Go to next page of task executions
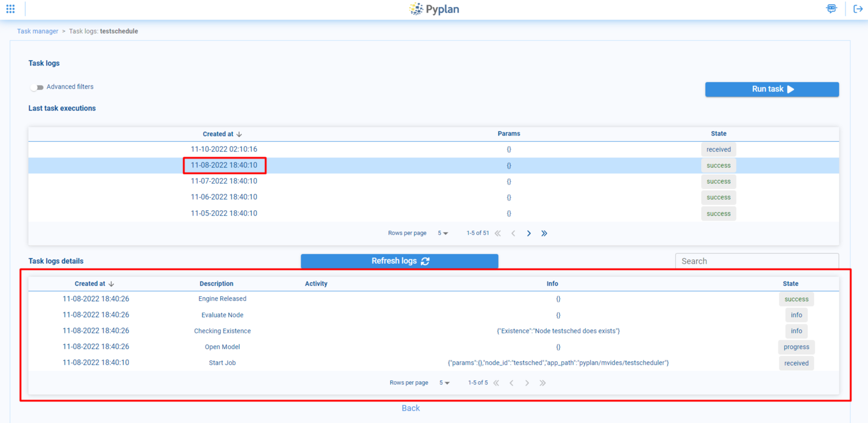The height and width of the screenshot is (423, 868). tap(529, 233)
